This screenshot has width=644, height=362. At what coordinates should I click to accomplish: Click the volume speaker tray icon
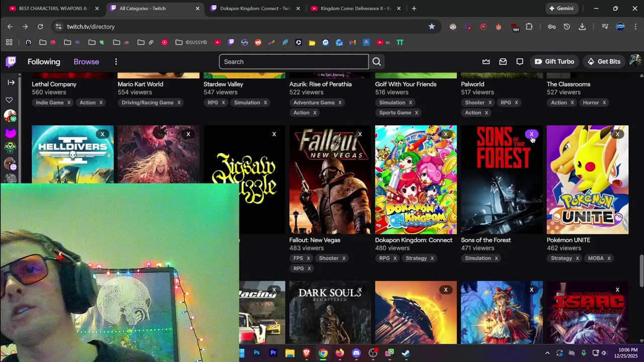point(604,353)
